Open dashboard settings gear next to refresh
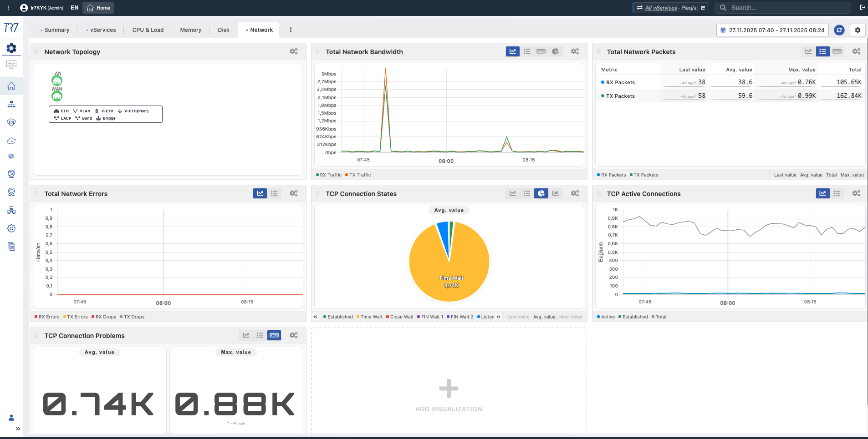Screen dimensions: 868x439 click(858, 30)
